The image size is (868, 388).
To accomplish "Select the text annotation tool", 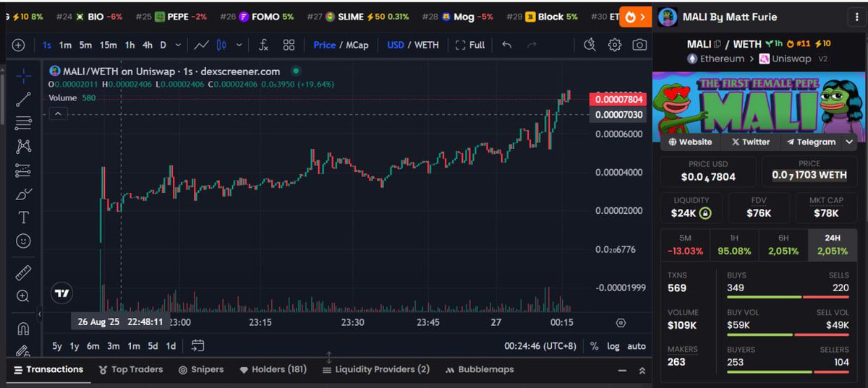I will point(23,217).
